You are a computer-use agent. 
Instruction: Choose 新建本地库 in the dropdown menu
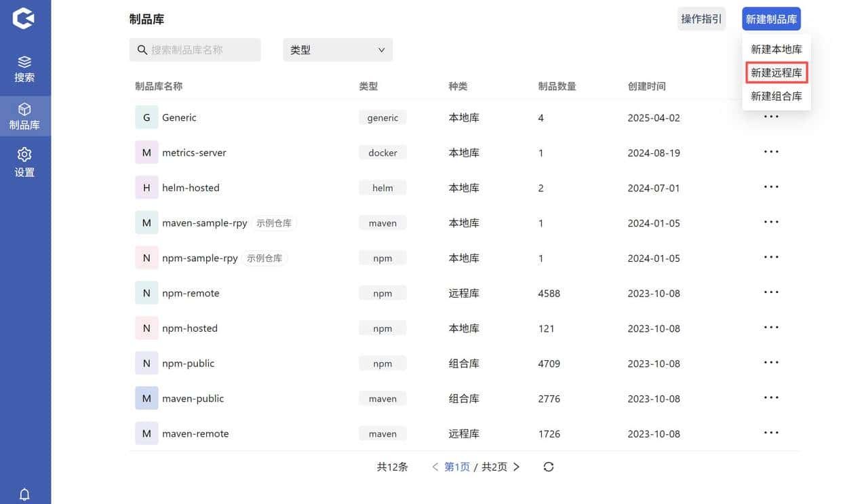pos(776,48)
